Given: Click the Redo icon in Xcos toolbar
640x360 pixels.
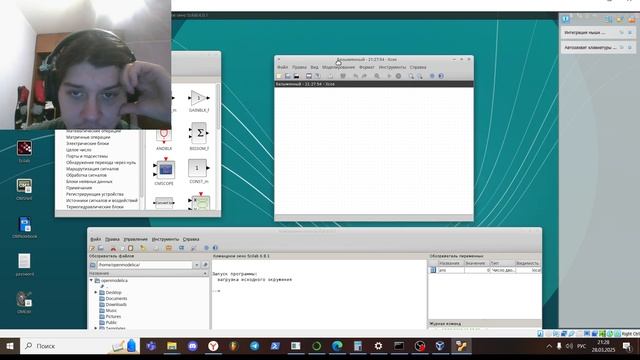Looking at the screenshot, I should [x=364, y=76].
